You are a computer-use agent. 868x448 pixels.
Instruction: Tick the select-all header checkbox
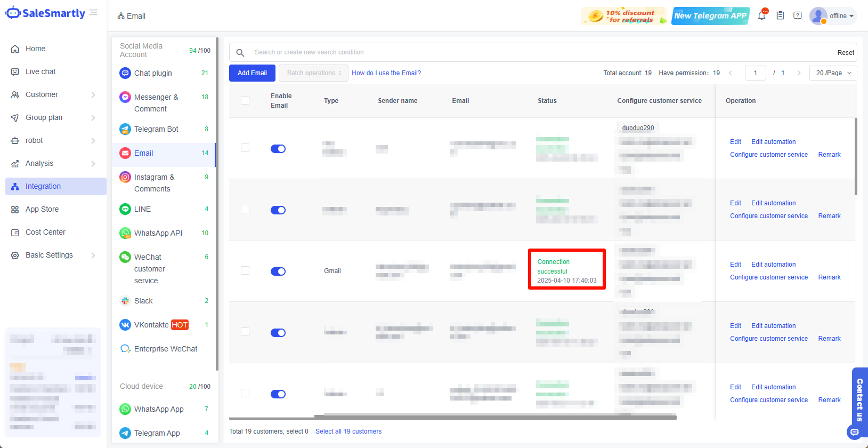[x=245, y=100]
